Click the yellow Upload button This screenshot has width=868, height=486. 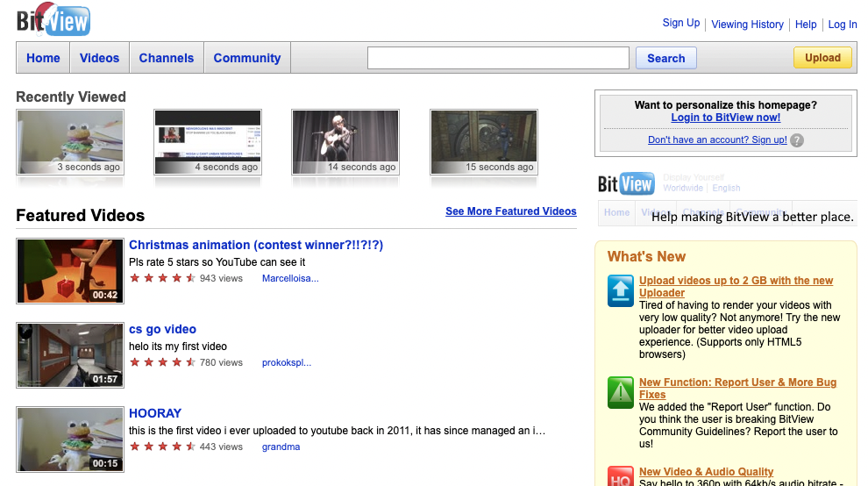[822, 58]
